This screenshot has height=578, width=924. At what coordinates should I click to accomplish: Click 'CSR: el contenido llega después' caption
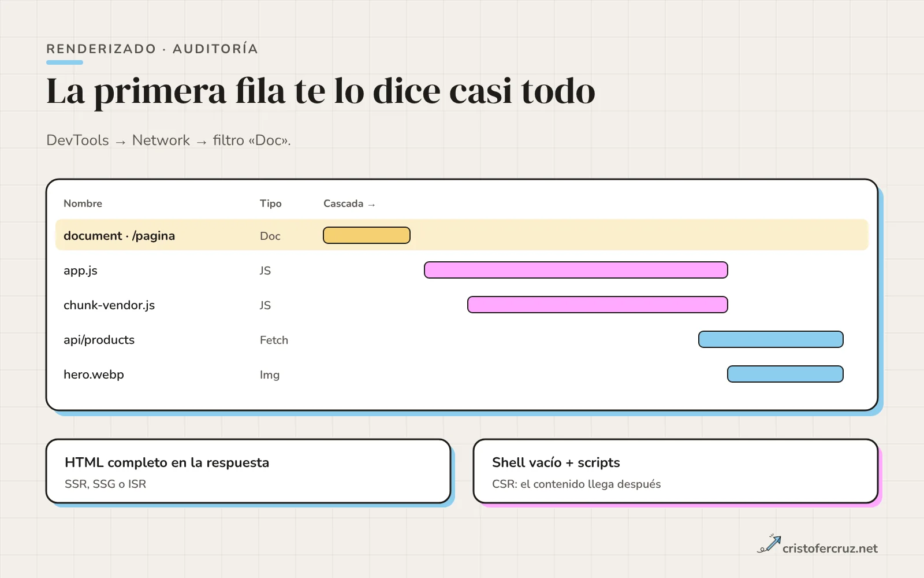(576, 484)
